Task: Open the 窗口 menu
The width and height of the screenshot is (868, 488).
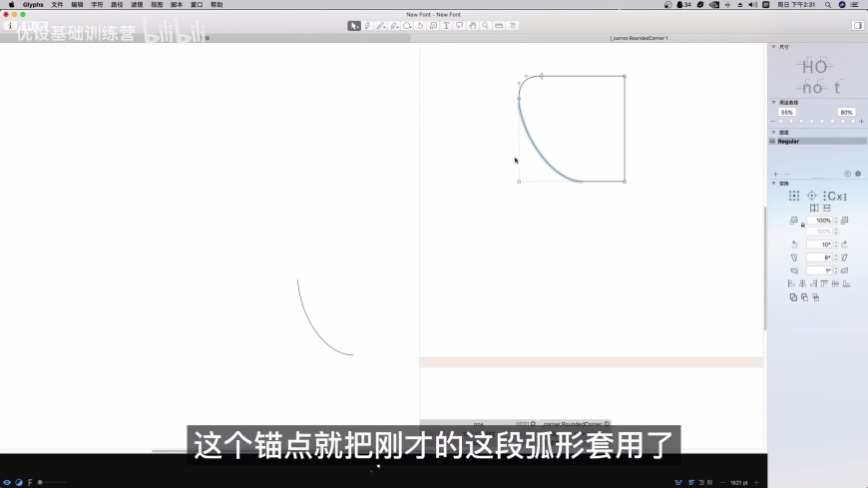Action: pos(197,4)
